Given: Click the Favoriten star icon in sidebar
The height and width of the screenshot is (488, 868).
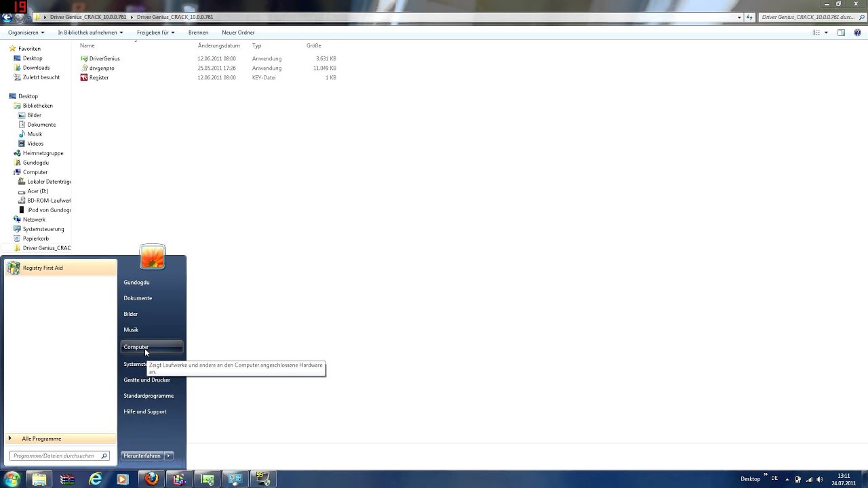Looking at the screenshot, I should [13, 49].
